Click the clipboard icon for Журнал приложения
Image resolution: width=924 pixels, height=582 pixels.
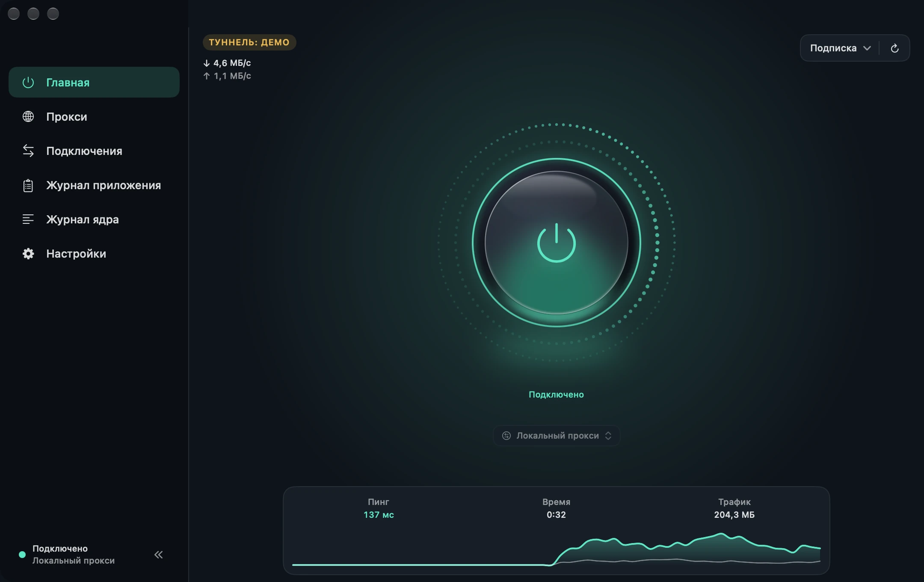[x=28, y=185]
